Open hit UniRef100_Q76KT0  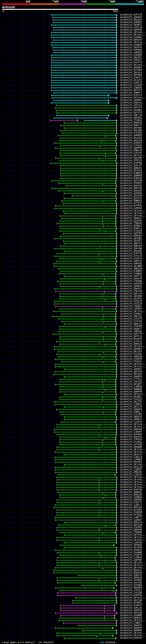coord(131,605)
